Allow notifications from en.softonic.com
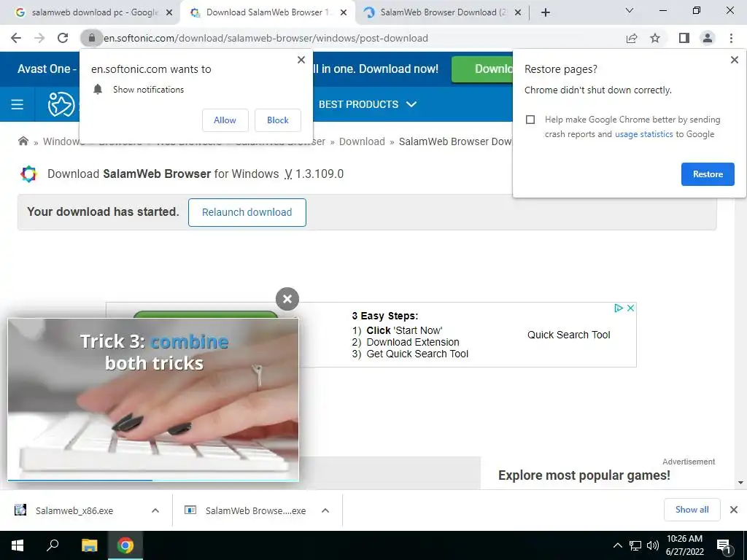Image resolution: width=747 pixels, height=560 pixels. point(225,120)
